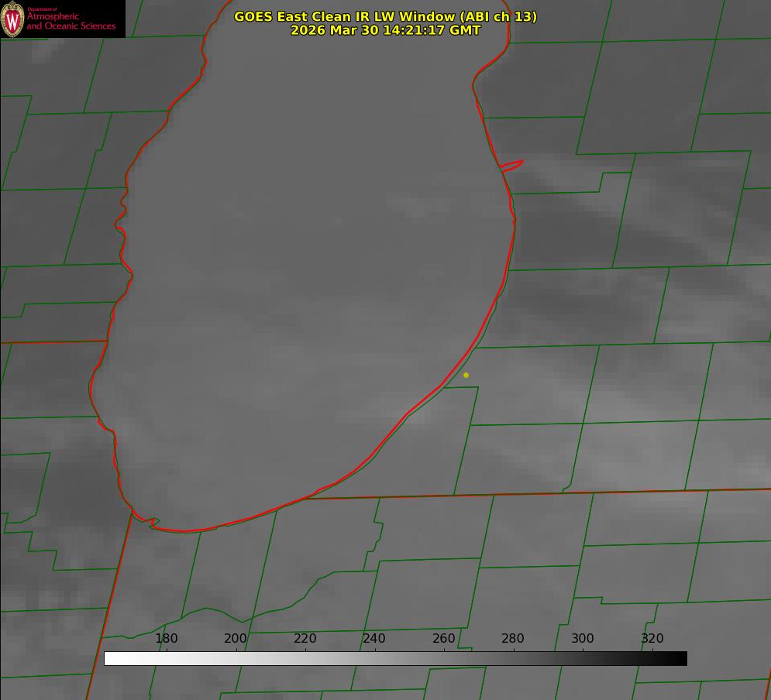Click the mid-gray center of the colorbar
Image resolution: width=771 pixels, height=700 pixels.
tap(395, 658)
